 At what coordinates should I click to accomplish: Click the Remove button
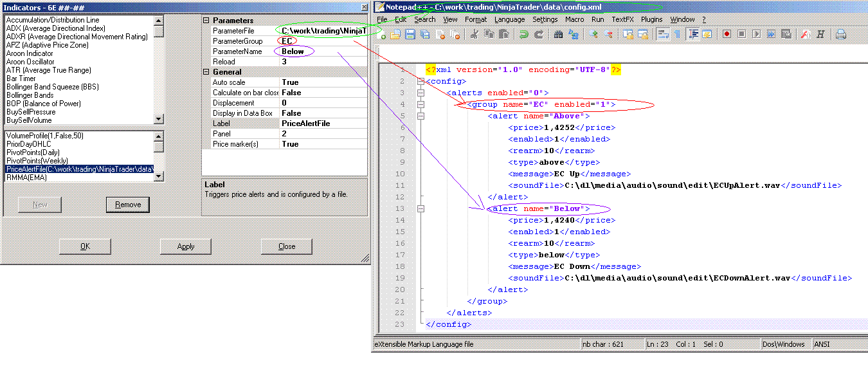click(x=128, y=205)
